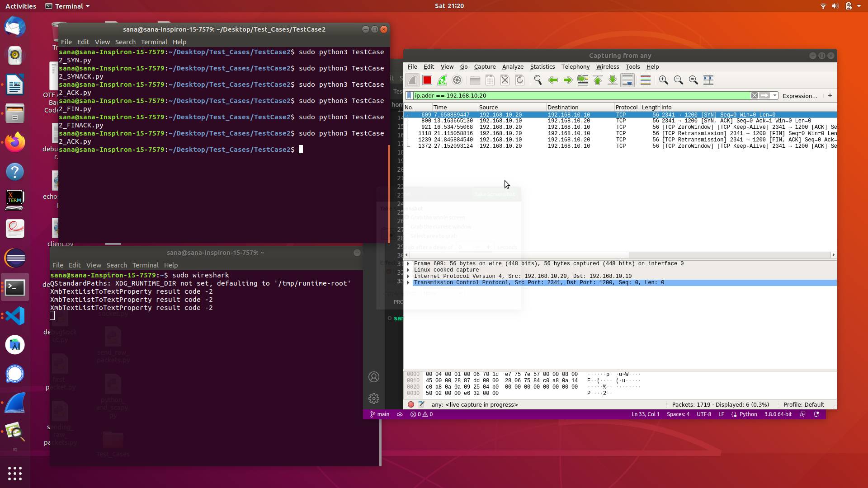Jump to last packet icon
This screenshot has width=868, height=488.
click(613, 80)
